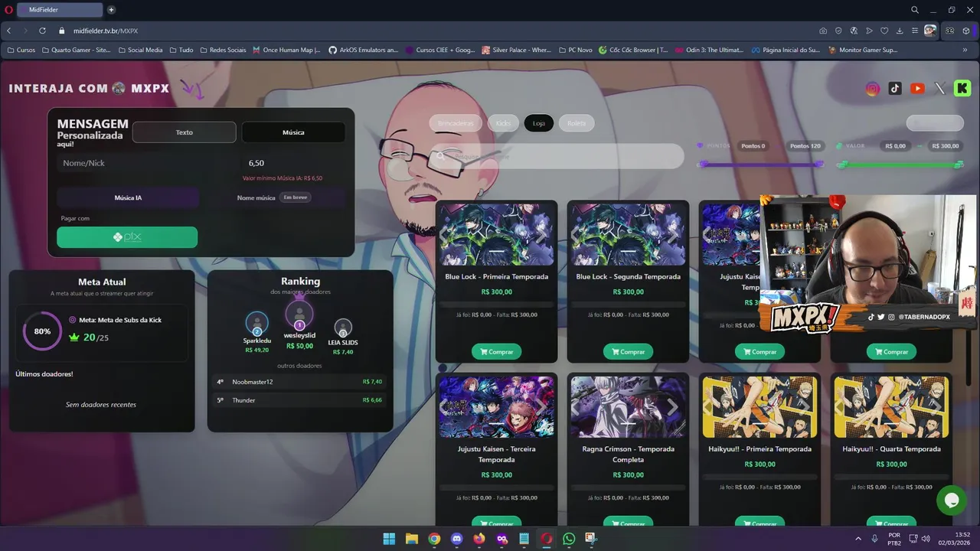Image resolution: width=980 pixels, height=551 pixels.
Task: Select the Loja tab
Action: [x=539, y=123]
